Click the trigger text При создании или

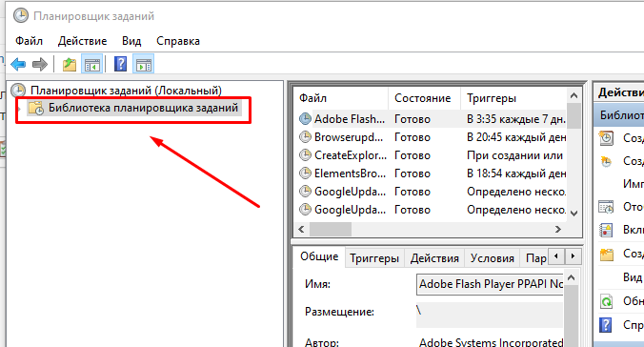coord(514,155)
